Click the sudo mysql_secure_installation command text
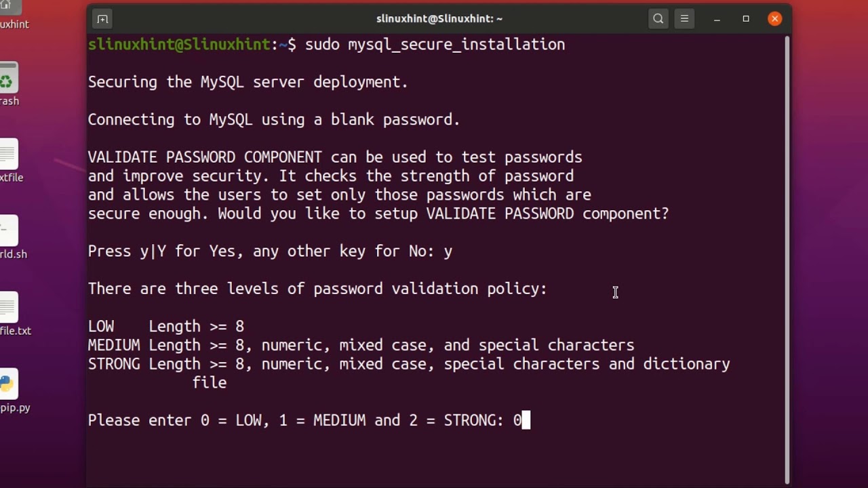This screenshot has height=488, width=868. pyautogui.click(x=435, y=45)
